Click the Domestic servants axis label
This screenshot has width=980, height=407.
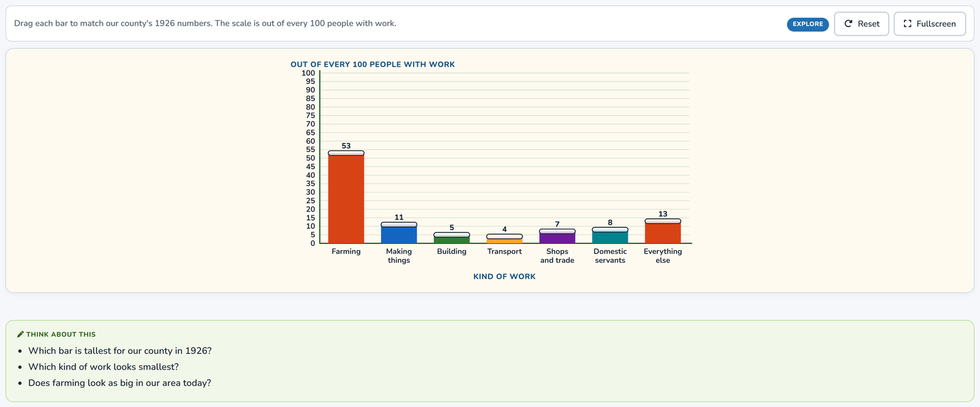pyautogui.click(x=610, y=256)
